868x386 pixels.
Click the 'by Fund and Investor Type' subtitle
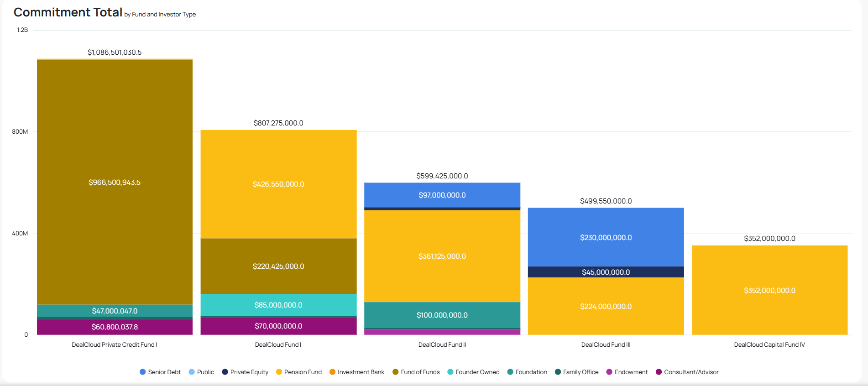(160, 15)
